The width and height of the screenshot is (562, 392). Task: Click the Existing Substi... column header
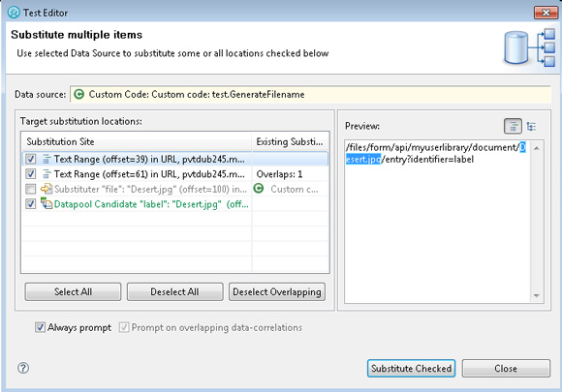(x=291, y=141)
